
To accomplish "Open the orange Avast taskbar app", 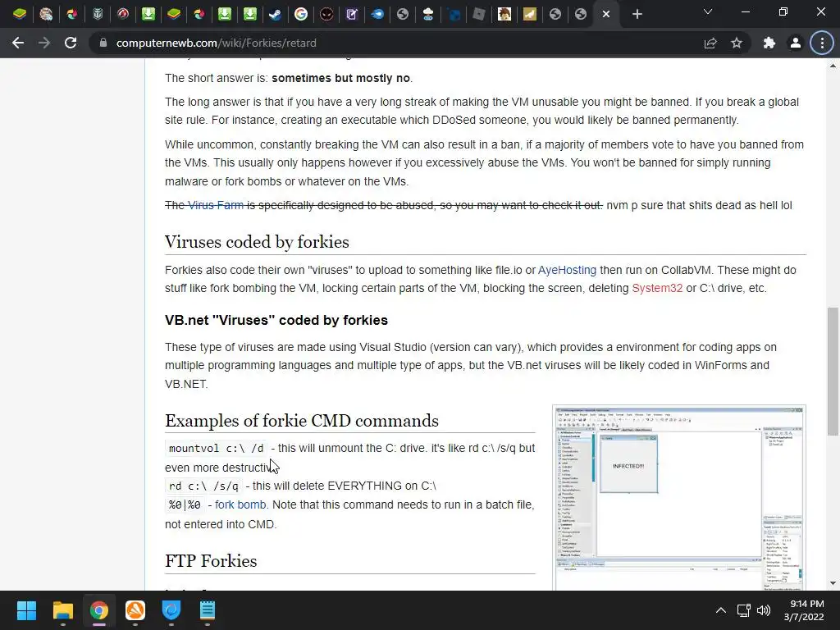I will coord(135,610).
